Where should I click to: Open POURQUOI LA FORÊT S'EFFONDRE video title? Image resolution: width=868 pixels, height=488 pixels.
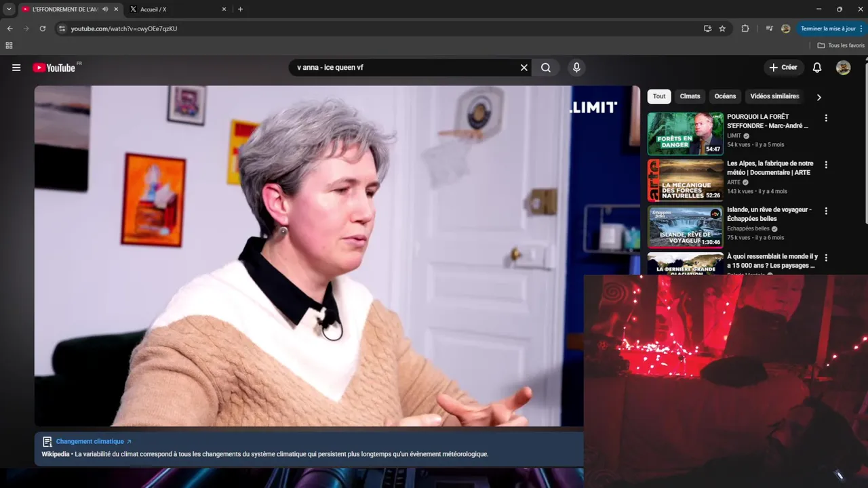768,121
